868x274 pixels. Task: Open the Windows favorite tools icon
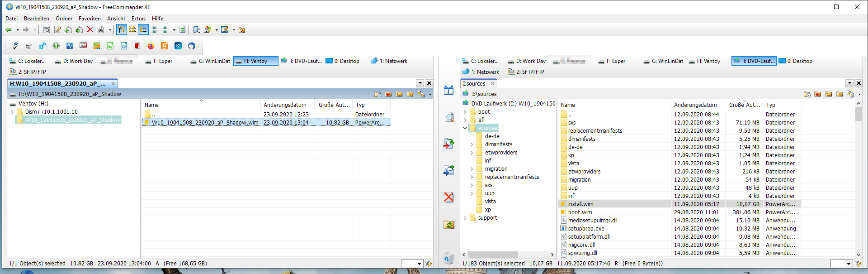click(208, 30)
